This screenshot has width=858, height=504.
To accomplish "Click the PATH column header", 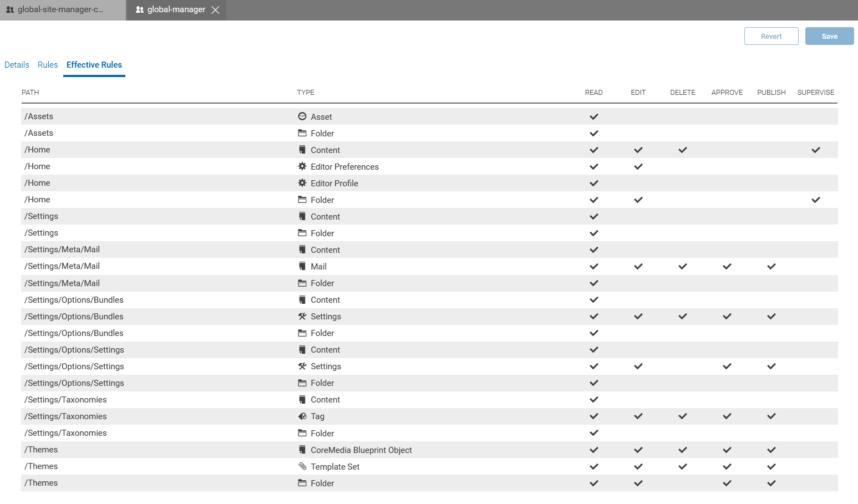I will point(31,93).
